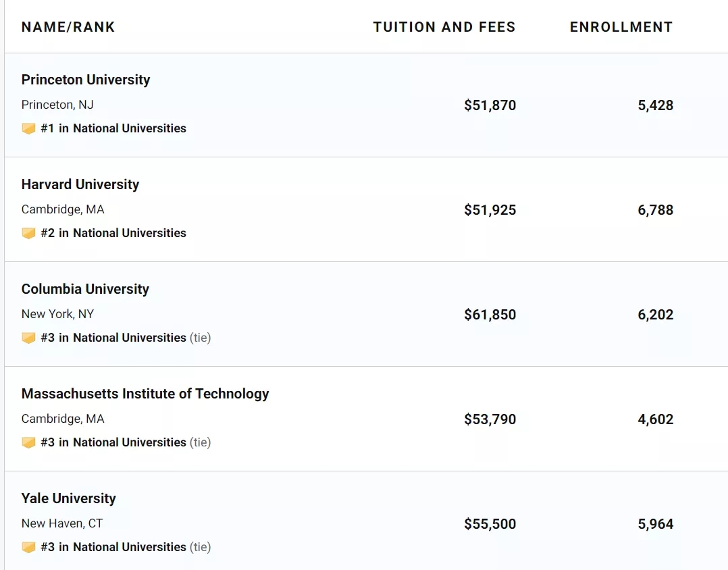
Task: Select the ENROLLMENT column header
Action: coord(621,27)
